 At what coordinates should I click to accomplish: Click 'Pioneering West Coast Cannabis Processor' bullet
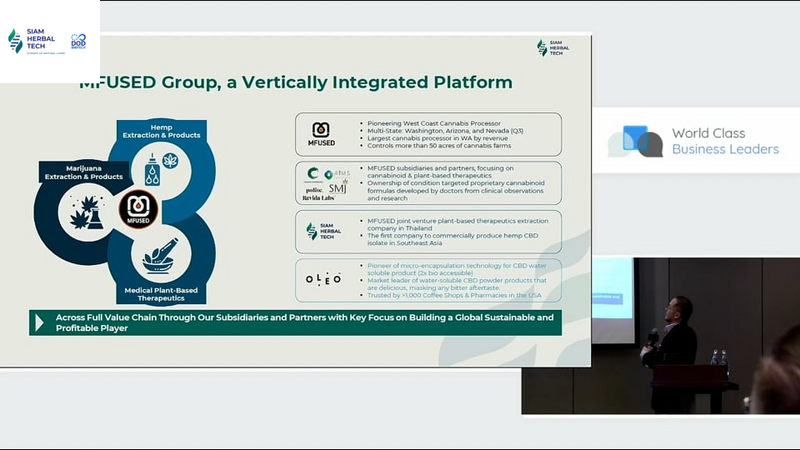[434, 123]
